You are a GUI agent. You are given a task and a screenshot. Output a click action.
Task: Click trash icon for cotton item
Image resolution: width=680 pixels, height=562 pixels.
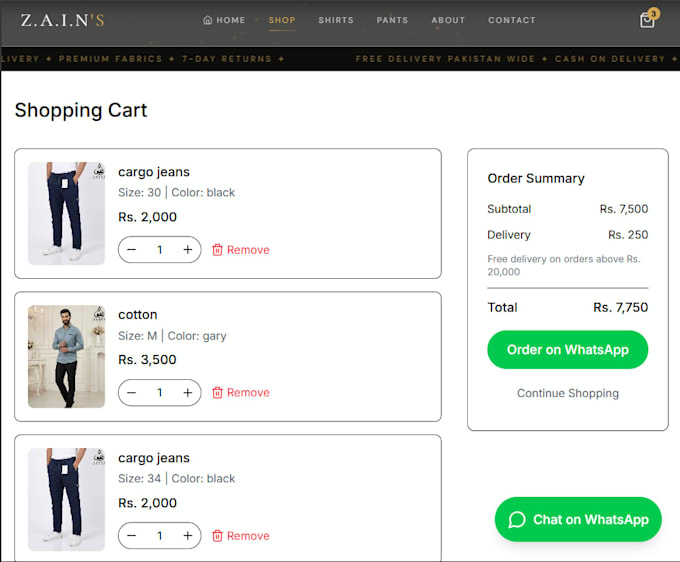tap(217, 393)
